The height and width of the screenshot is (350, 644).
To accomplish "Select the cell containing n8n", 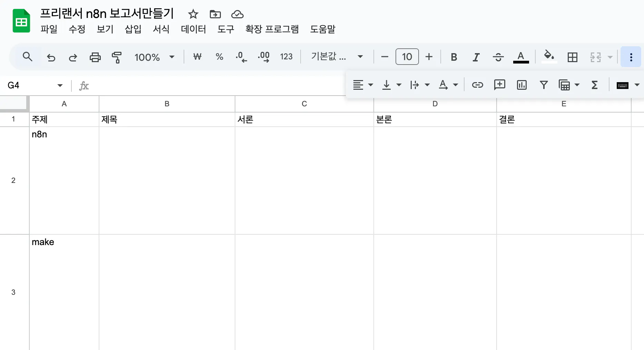I will tap(64, 181).
